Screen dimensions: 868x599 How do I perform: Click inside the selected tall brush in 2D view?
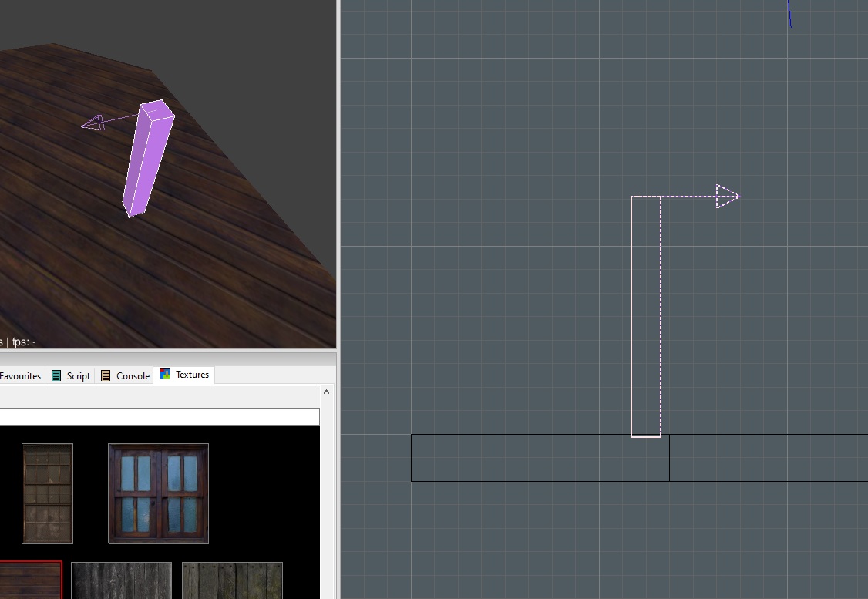click(x=646, y=316)
